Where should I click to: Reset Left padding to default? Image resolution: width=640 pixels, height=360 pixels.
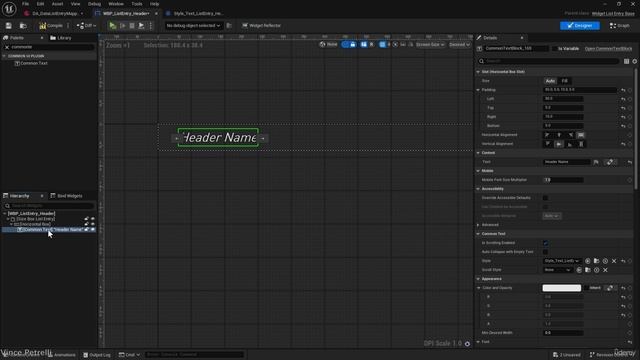click(x=623, y=99)
